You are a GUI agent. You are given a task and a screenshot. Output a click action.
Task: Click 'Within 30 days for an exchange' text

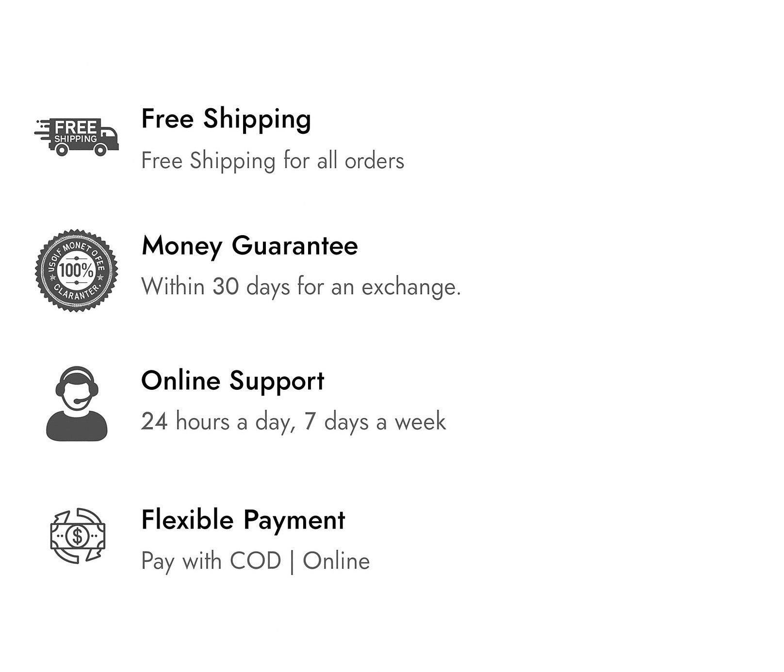(301, 287)
